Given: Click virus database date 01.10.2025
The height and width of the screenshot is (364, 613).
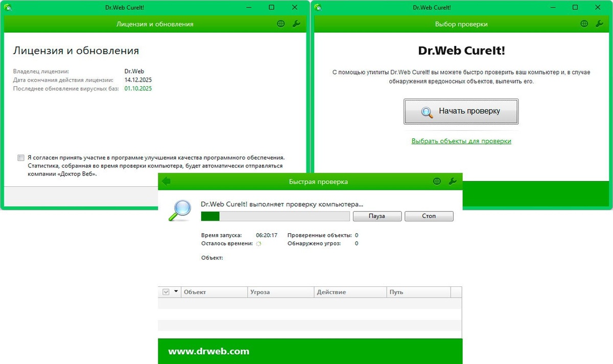Looking at the screenshot, I should point(138,88).
